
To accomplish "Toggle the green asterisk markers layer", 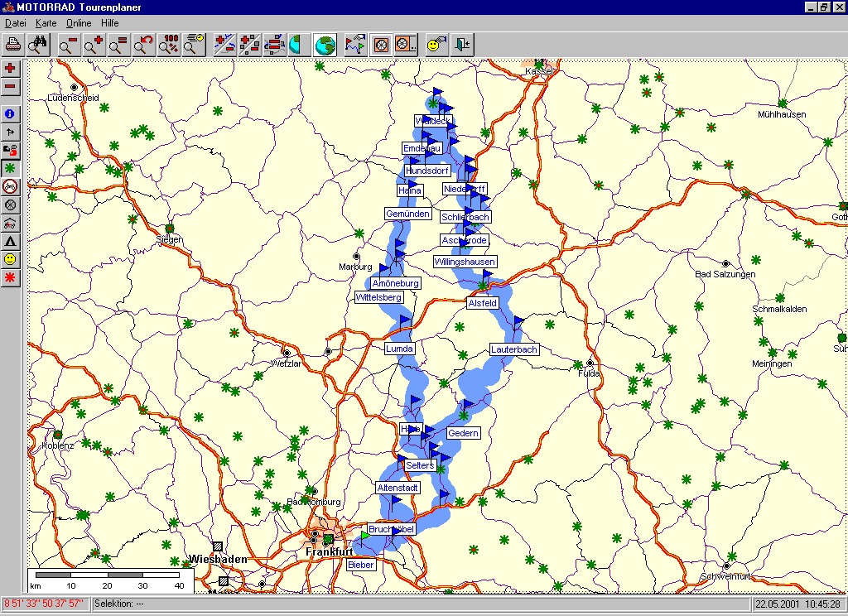I will pos(10,168).
